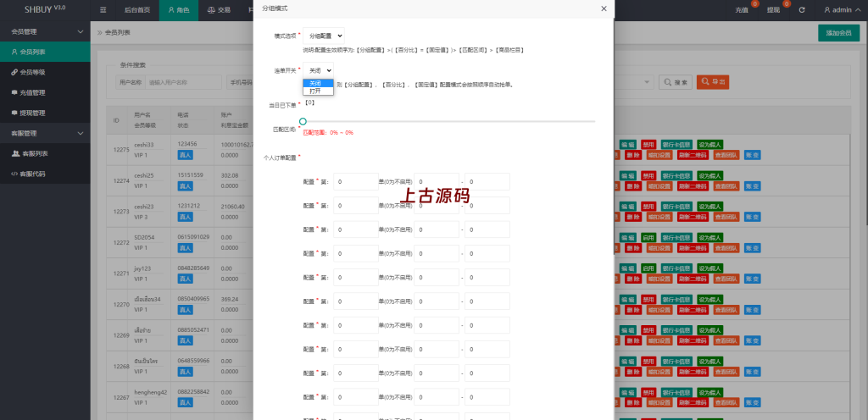Click 设为假人 for user ceshi33
The height and width of the screenshot is (420, 868).
coord(709,145)
